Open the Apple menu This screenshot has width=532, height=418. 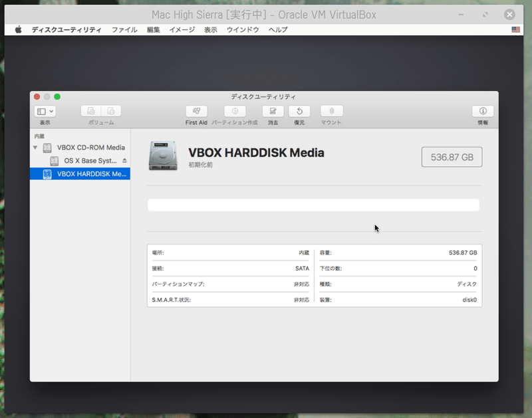pyautogui.click(x=19, y=30)
